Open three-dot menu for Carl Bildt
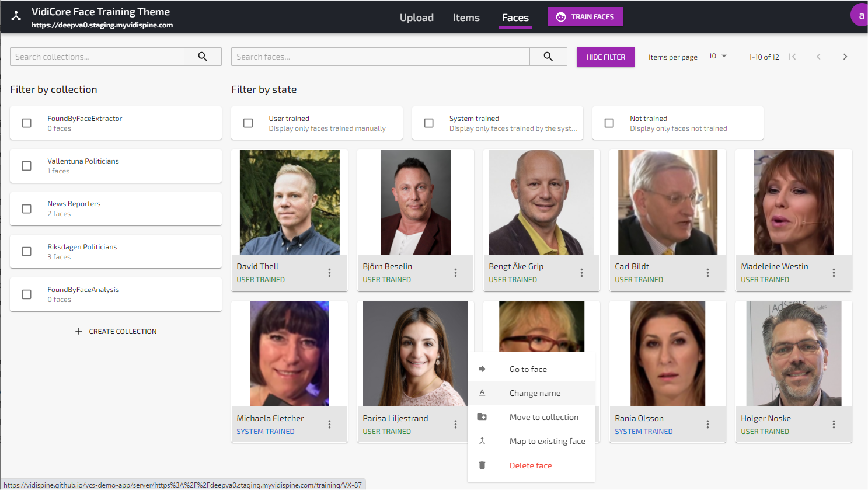Image resolution: width=868 pixels, height=490 pixels. 707,273
